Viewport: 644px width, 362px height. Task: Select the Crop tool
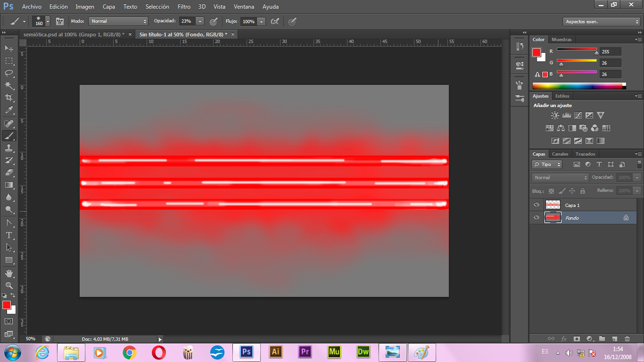9,98
